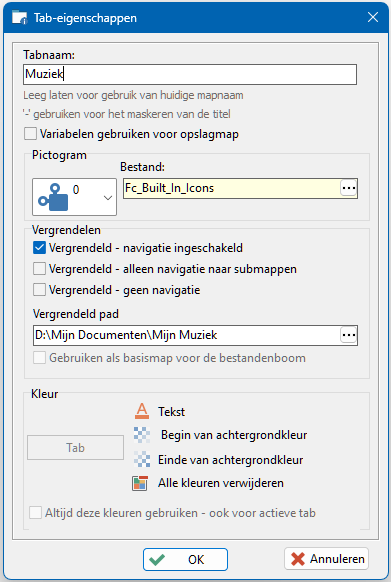The width and height of the screenshot is (391, 582).
Task: Click the 'Einde van achtergrondkleur' checkered icon
Action: click(142, 460)
